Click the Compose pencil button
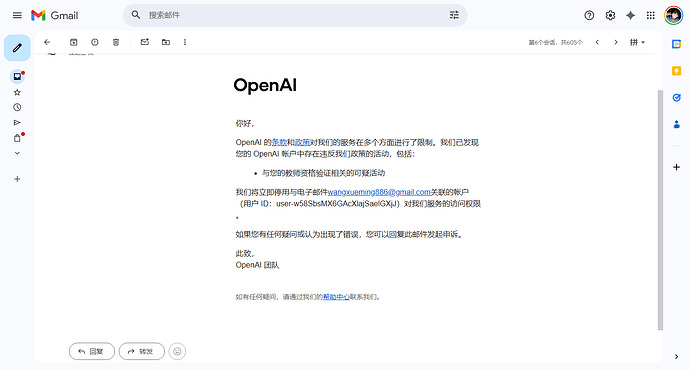This screenshot has width=690, height=370. [17, 48]
